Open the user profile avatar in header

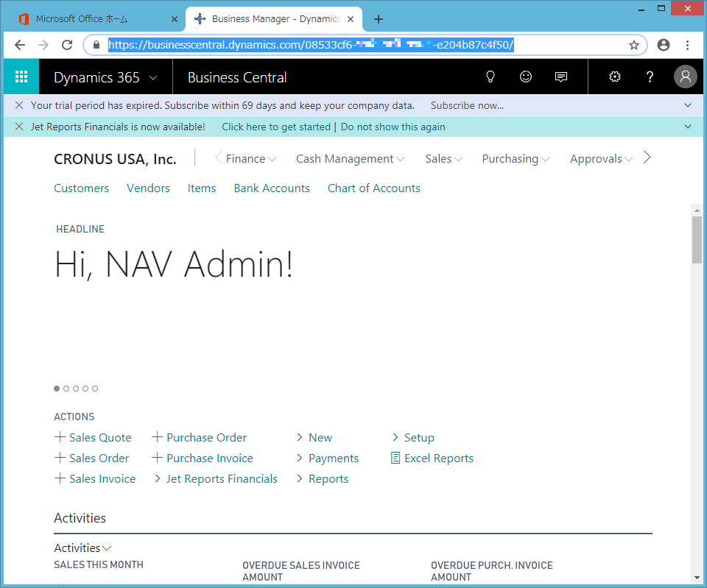686,77
